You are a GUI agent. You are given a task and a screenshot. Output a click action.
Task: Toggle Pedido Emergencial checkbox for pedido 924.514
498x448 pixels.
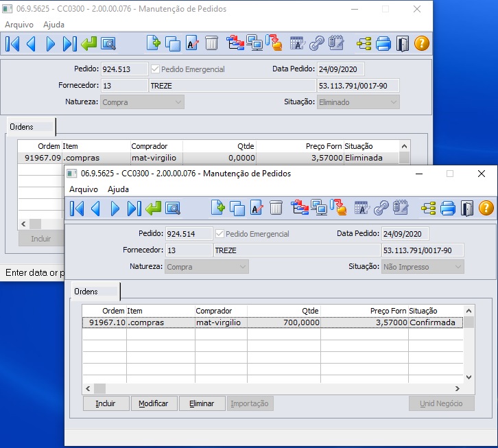[x=220, y=234]
